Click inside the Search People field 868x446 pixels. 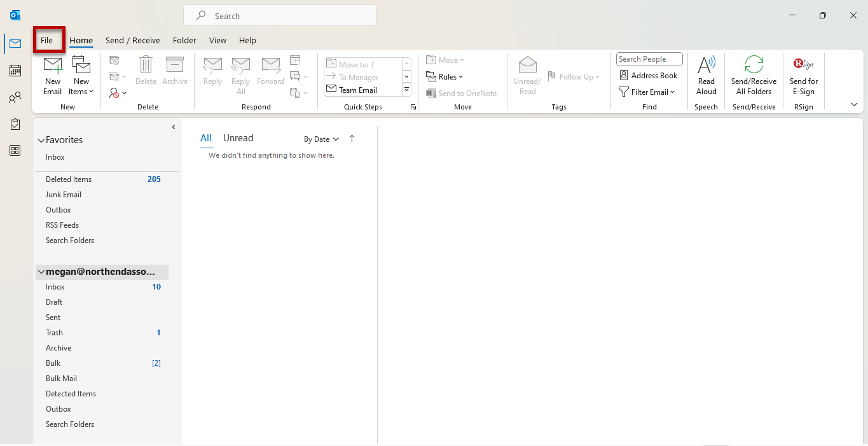point(649,59)
